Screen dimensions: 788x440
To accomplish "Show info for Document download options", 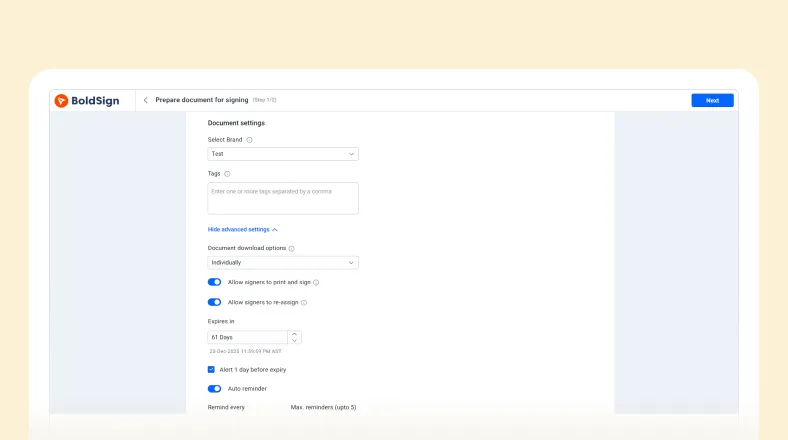I will click(x=291, y=249).
